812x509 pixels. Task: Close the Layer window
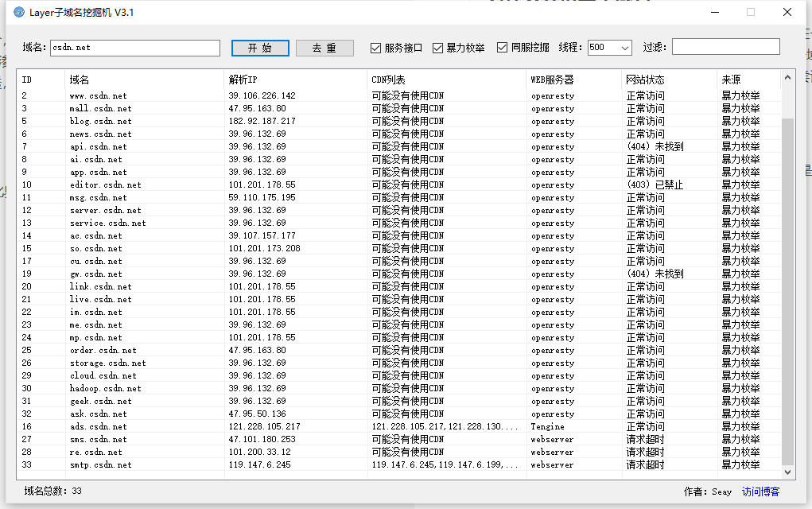787,12
